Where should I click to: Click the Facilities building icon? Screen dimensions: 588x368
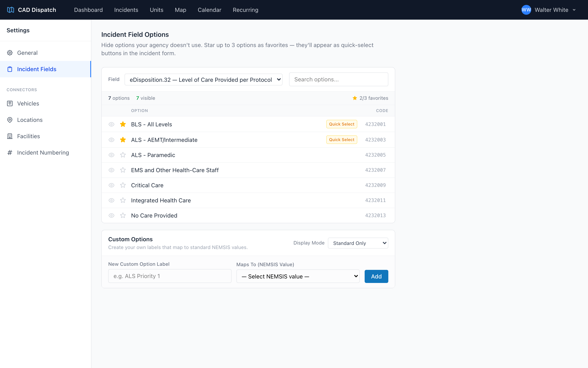(x=10, y=136)
